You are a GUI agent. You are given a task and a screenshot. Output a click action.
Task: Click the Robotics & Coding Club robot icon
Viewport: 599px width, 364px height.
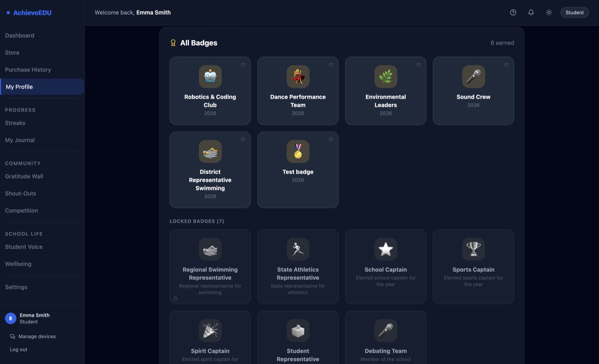[x=210, y=77]
